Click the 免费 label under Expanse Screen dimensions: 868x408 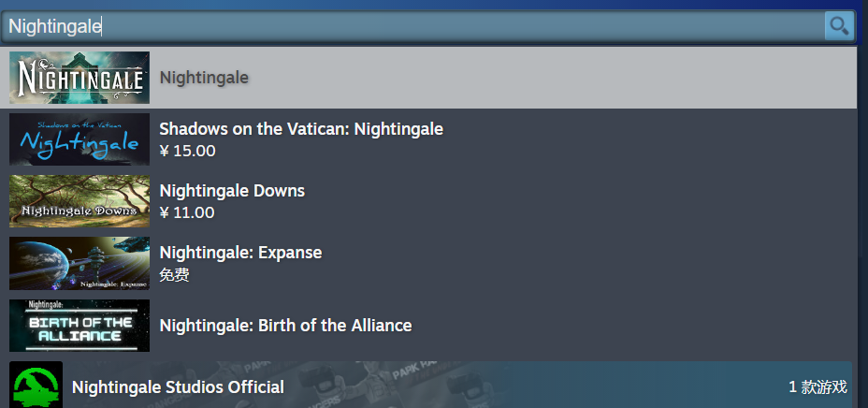(175, 275)
